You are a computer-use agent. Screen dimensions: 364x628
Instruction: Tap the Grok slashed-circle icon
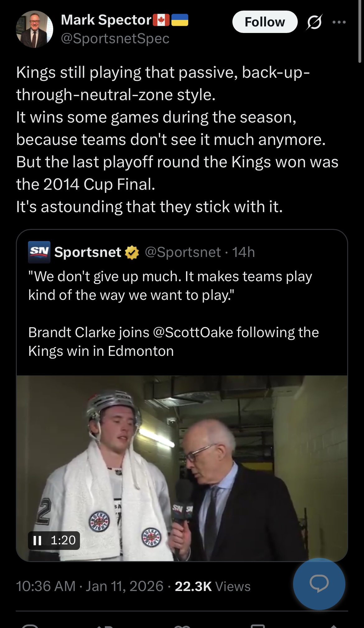coord(314,22)
